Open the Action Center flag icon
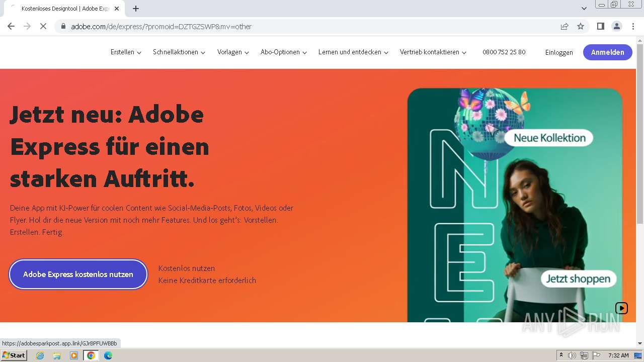644x362 pixels. 596,355
